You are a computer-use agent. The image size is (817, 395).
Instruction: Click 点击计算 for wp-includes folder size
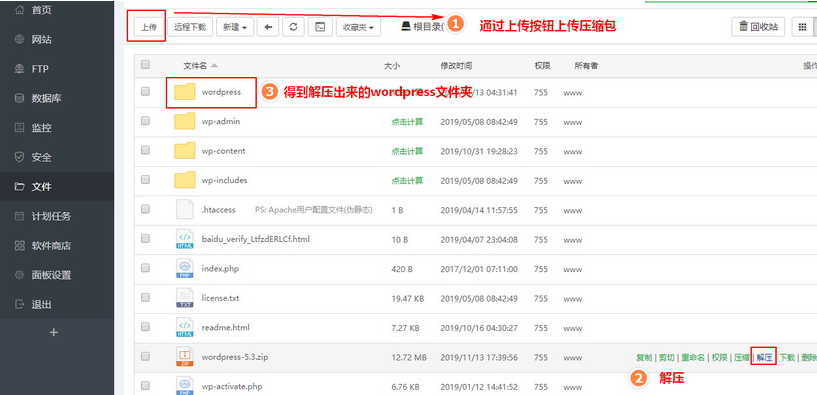(407, 180)
